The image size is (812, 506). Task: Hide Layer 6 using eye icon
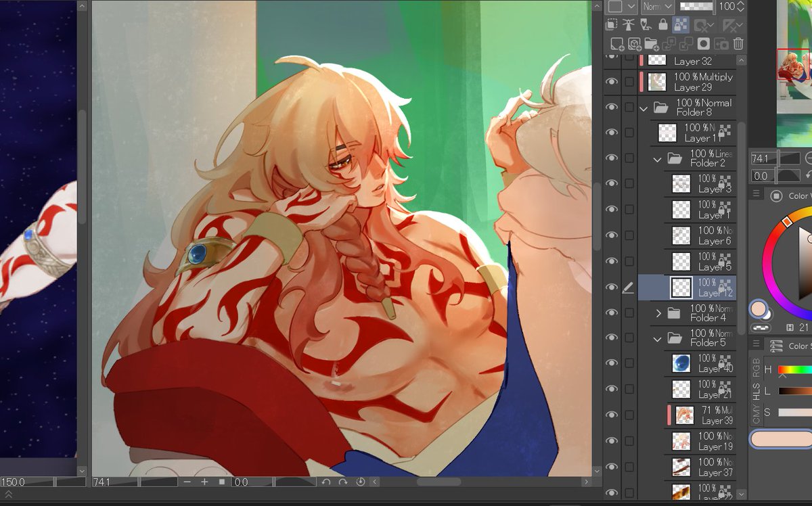612,235
